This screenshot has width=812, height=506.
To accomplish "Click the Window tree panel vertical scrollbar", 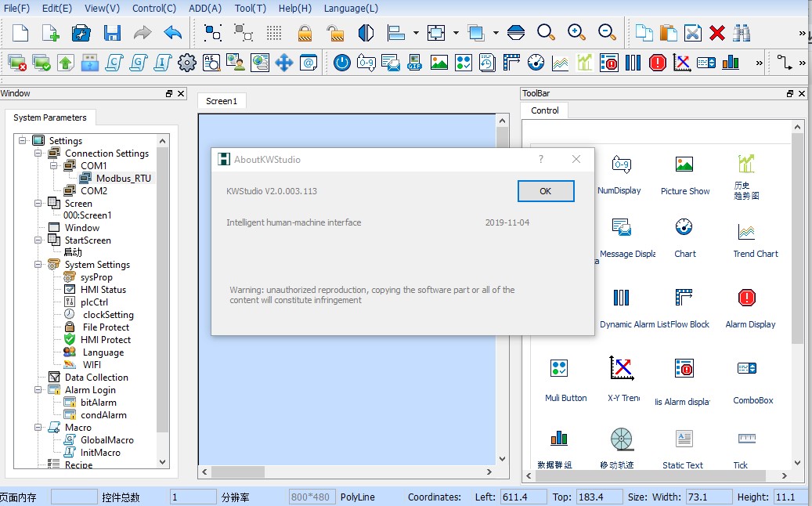I will click(162, 290).
